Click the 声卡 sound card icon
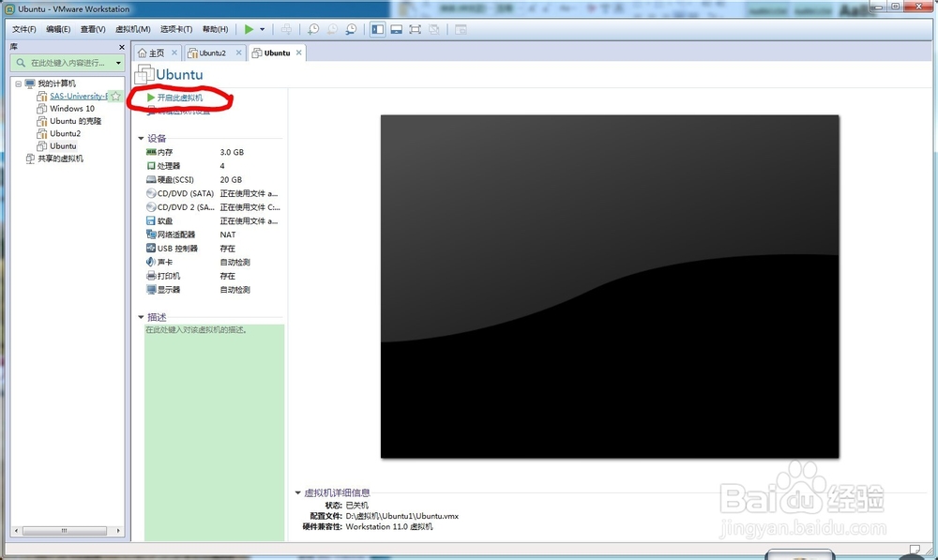The width and height of the screenshot is (938, 560). coord(151,262)
